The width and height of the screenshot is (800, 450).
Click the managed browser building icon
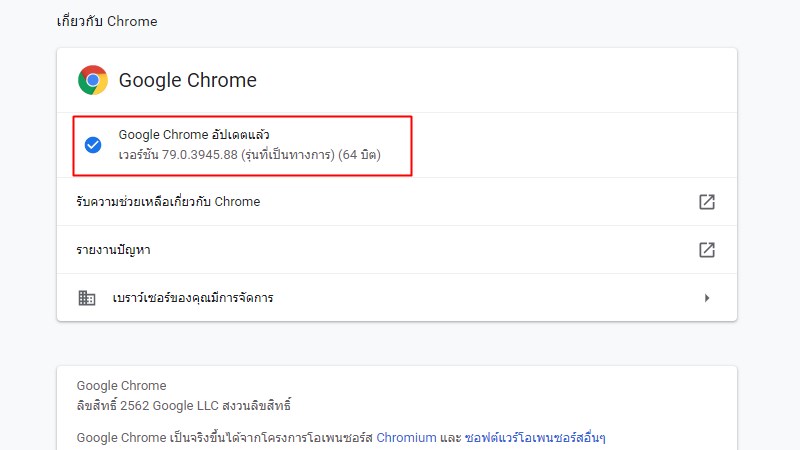(x=87, y=298)
